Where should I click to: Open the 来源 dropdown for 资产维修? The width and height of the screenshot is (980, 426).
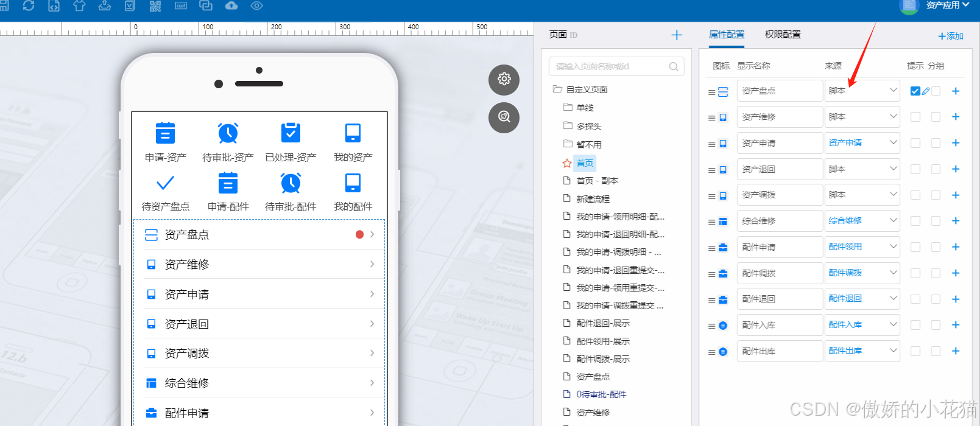[862, 117]
